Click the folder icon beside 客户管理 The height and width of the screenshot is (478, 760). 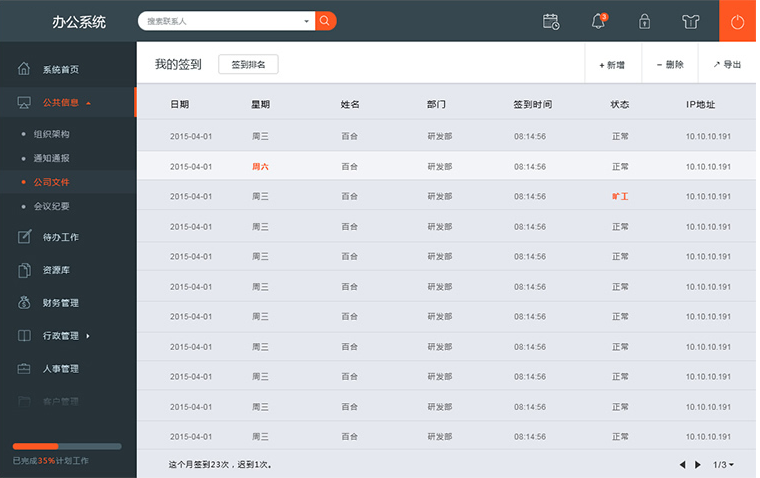pos(24,401)
